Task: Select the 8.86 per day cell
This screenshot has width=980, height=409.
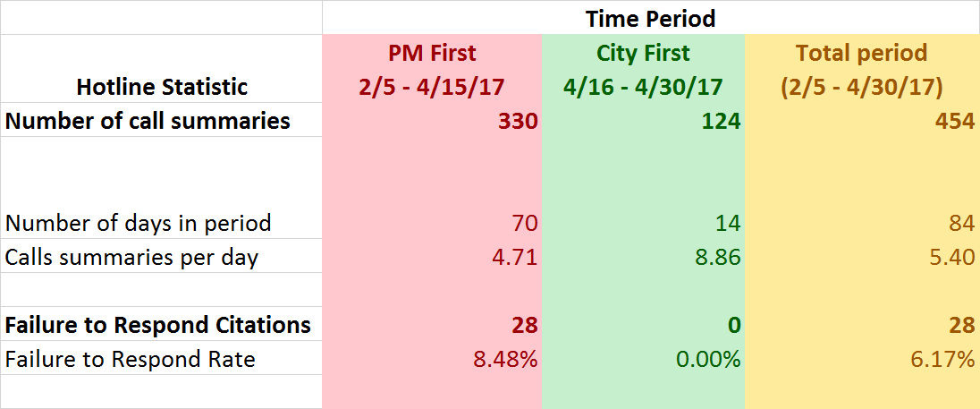Action: pyautogui.click(x=720, y=258)
